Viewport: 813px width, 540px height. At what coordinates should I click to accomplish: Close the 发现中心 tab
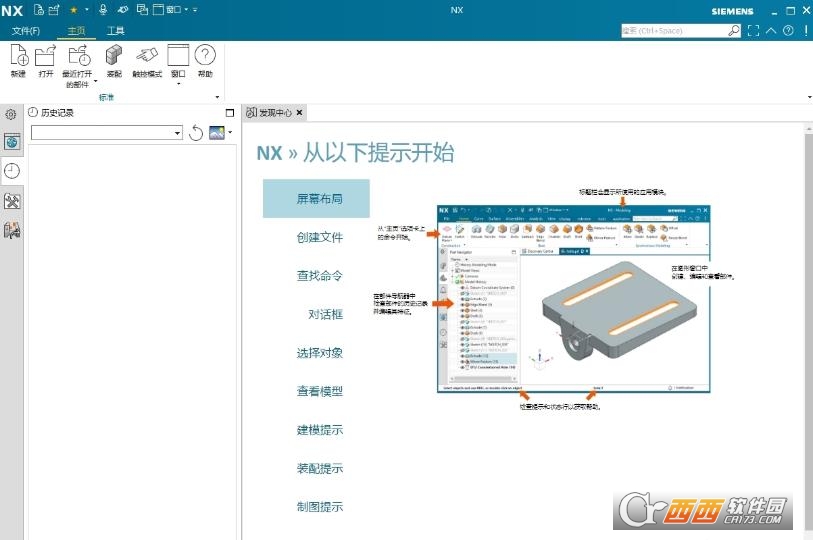click(299, 113)
